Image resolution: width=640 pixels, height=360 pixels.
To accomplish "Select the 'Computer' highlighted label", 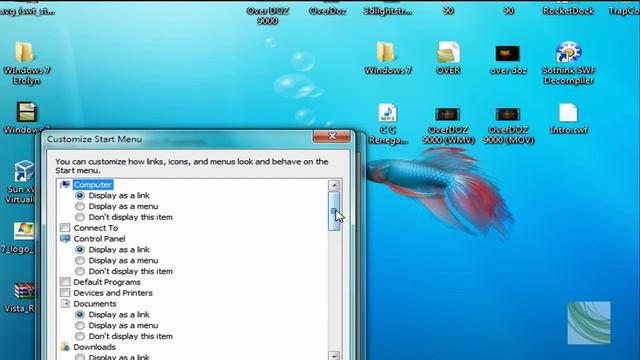I will pyautogui.click(x=93, y=184).
